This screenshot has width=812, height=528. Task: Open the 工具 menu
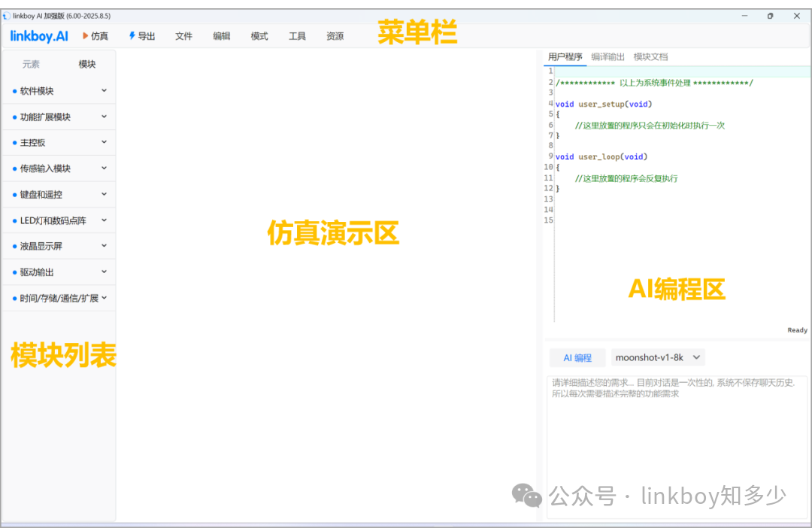297,36
